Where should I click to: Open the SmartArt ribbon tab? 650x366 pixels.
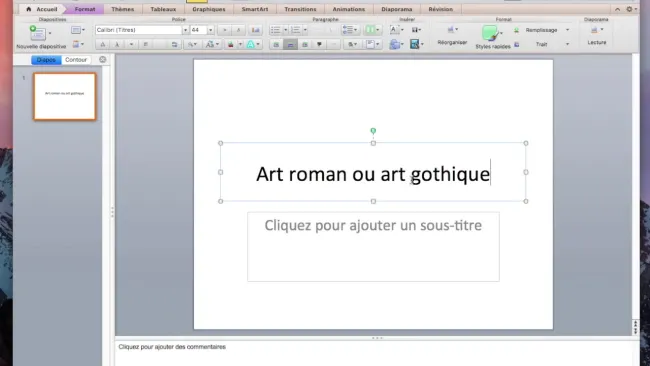[x=255, y=9]
